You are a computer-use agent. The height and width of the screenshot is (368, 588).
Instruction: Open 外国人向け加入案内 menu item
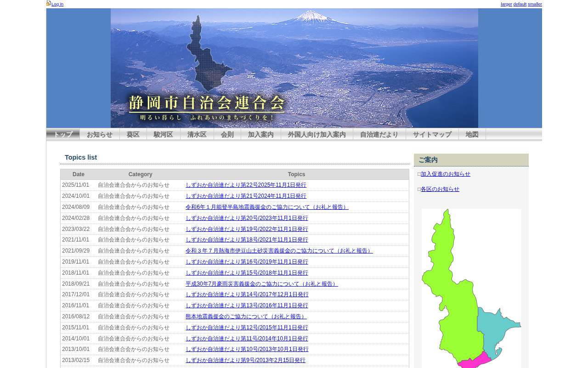[317, 134]
